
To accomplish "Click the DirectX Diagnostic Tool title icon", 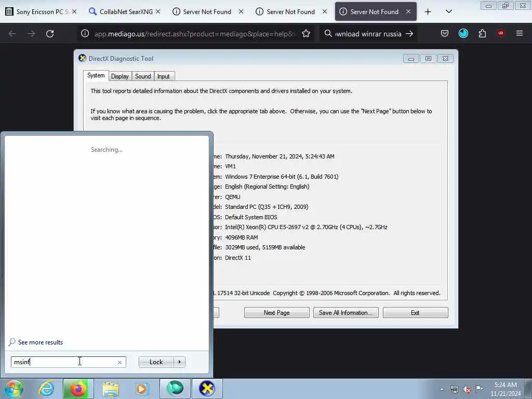I will [82, 58].
